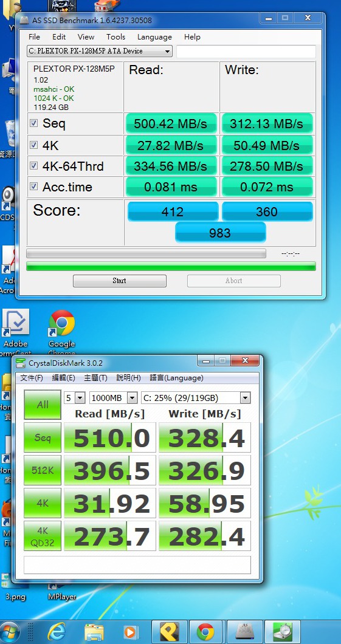341x644 pixels.
Task: Open AS SSD Help menu
Action: (192, 37)
